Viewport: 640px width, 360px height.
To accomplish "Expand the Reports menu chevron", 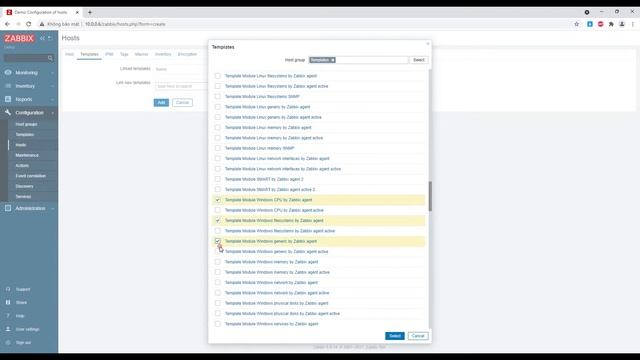I will pos(52,100).
